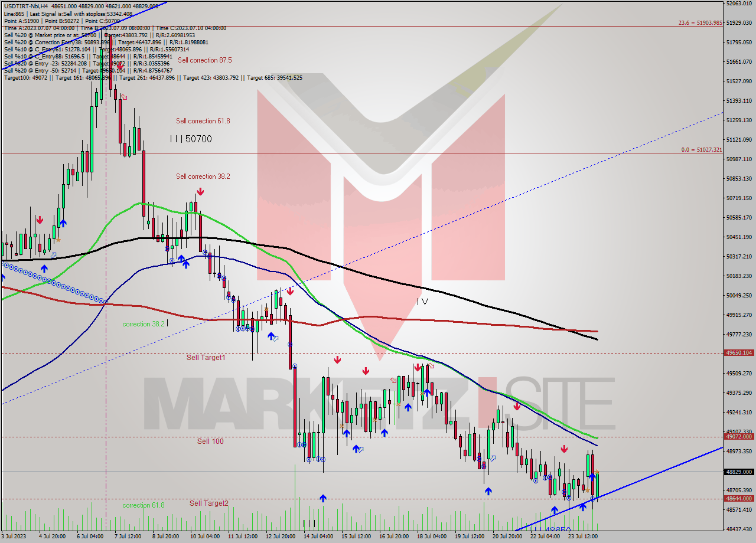
Task: Click the 'Sell %10 @ C_Entry61: 51278.104' line
Action: [x=96, y=49]
